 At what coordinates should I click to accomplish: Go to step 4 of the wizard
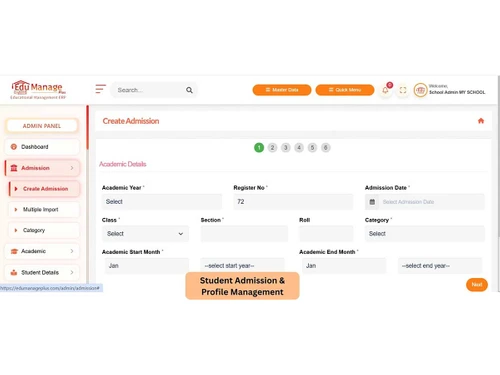pos(299,147)
